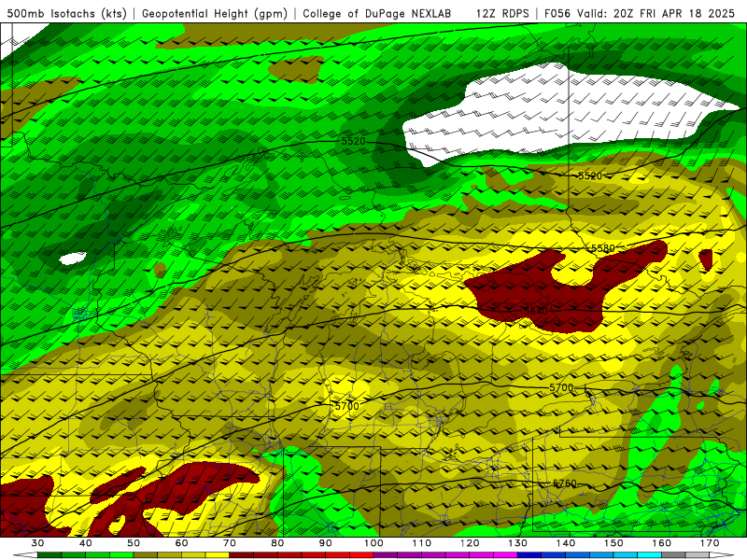Click the '500mb Isotachs (kts)' title text

click(x=66, y=13)
